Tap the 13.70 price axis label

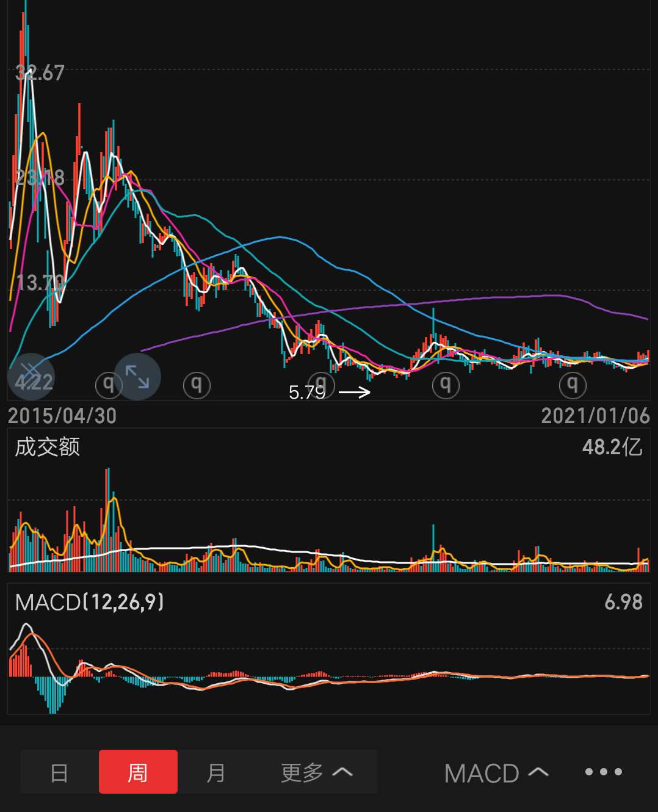40,283
